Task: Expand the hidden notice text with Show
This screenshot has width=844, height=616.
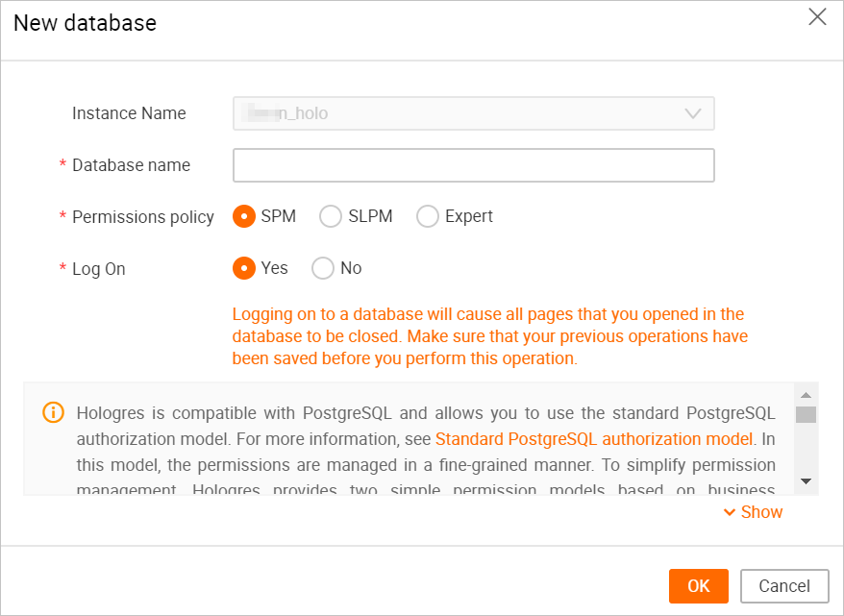Action: point(760,512)
